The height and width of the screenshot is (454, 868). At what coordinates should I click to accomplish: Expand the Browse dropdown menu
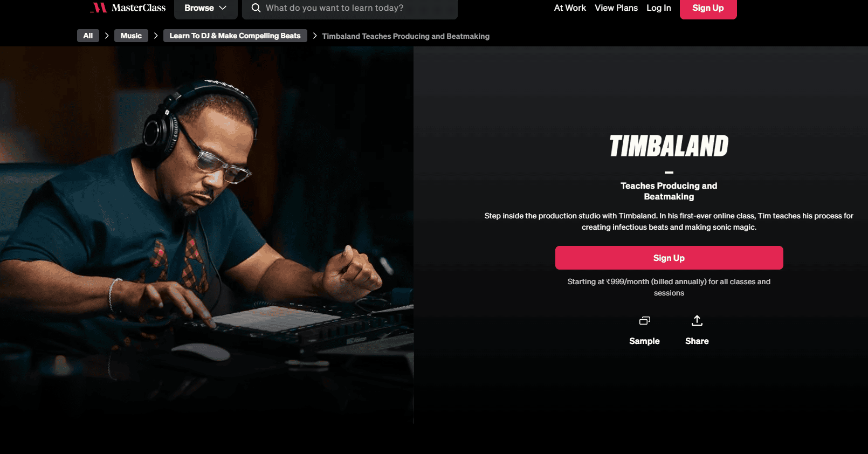click(x=205, y=8)
